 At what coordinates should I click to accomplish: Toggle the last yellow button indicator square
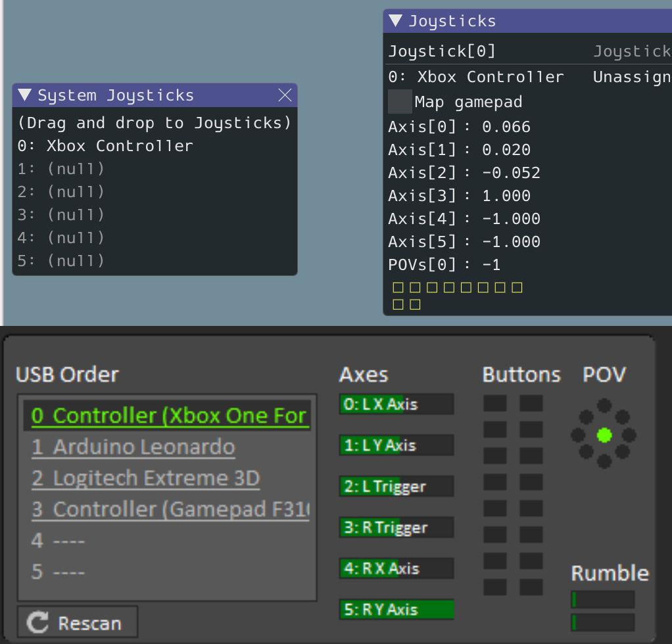(x=415, y=304)
